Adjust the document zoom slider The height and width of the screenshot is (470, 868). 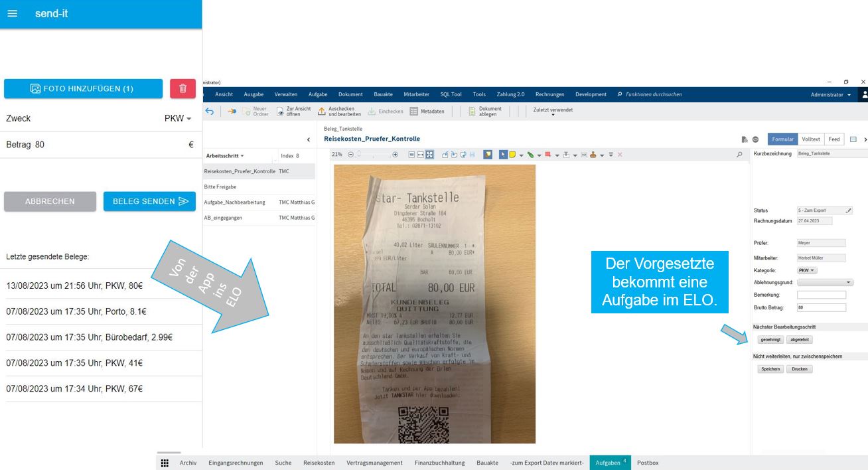pyautogui.click(x=374, y=155)
